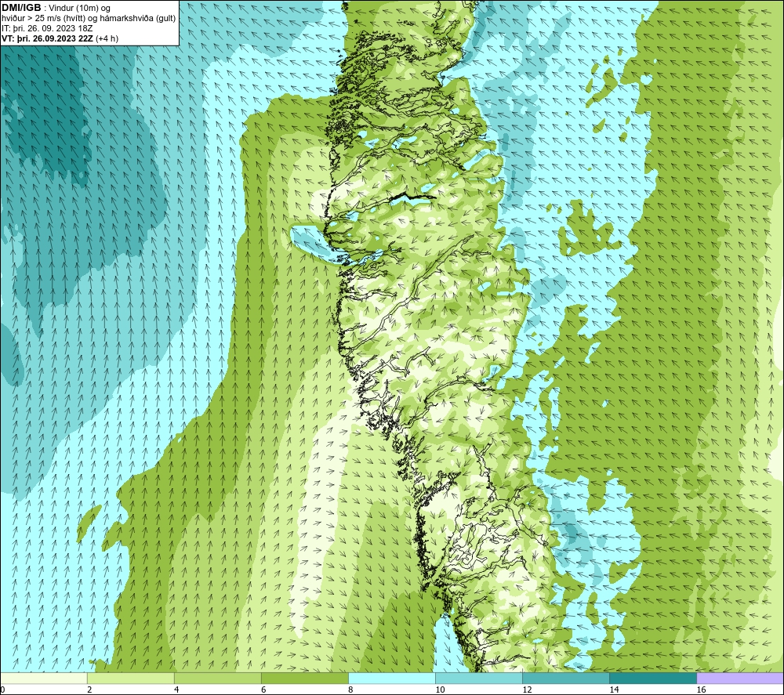Click the 8–10 light cyan color swatch

pyautogui.click(x=391, y=678)
